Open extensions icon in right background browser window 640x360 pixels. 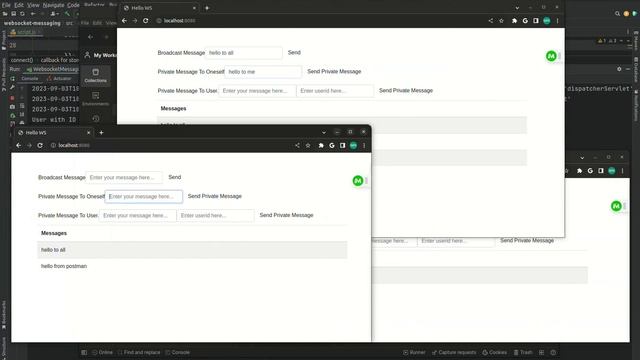pyautogui.click(x=580, y=171)
